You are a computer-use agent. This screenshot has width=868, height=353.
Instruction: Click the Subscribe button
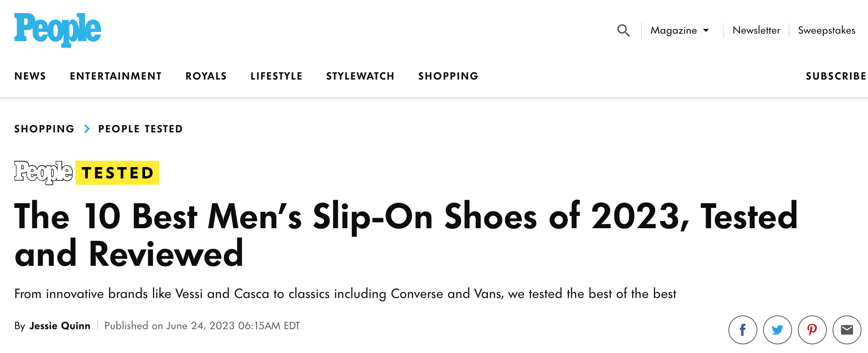coord(836,76)
